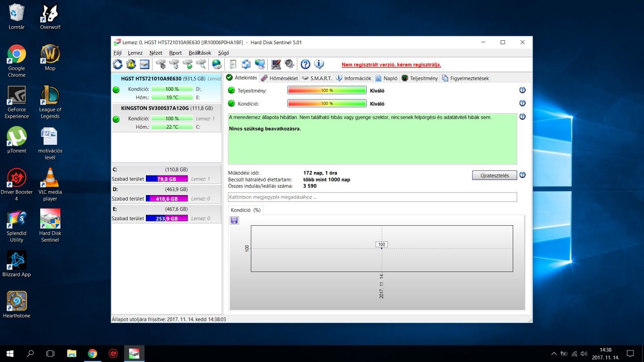Click the blue sync arrows folder toolbar icon
The width and height of the screenshot is (644, 362).
pos(247,64)
